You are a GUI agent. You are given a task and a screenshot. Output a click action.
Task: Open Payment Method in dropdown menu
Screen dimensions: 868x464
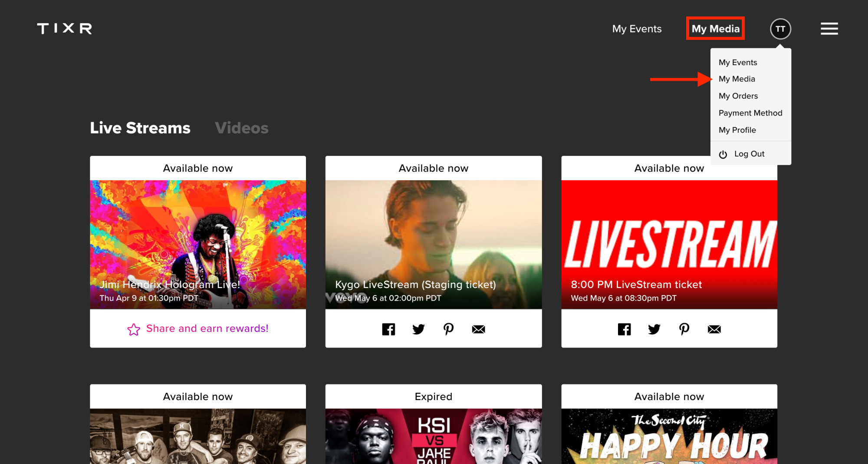coord(750,113)
